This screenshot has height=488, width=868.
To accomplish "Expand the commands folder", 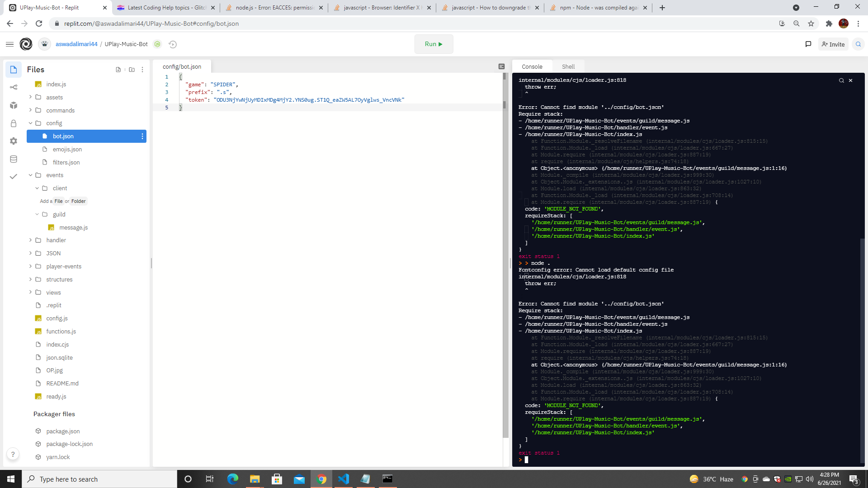I will [x=60, y=110].
